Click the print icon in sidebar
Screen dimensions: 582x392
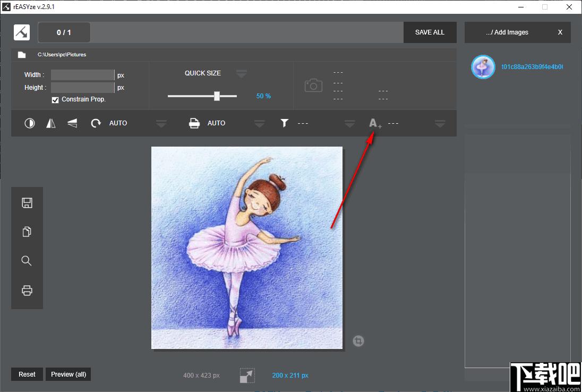pyautogui.click(x=27, y=290)
